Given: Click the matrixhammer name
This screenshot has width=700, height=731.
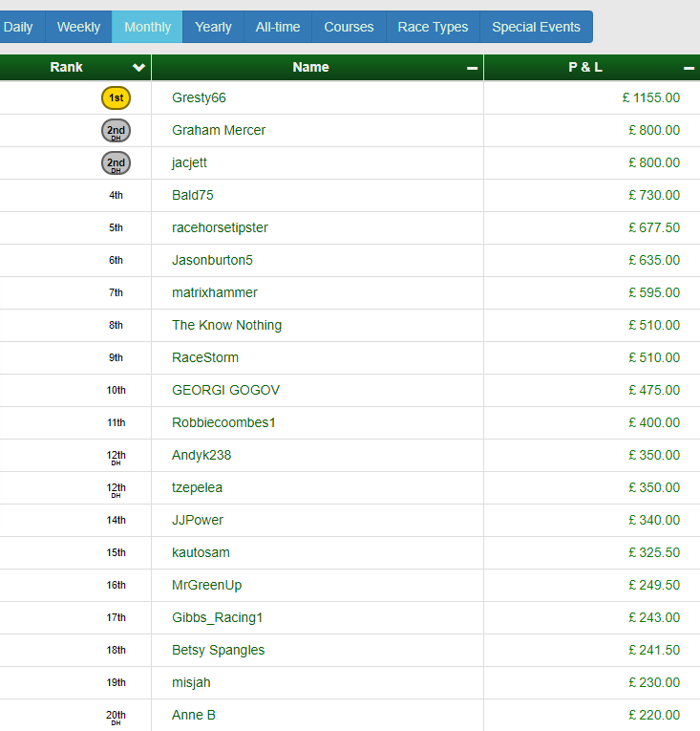Looking at the screenshot, I should pos(214,292).
